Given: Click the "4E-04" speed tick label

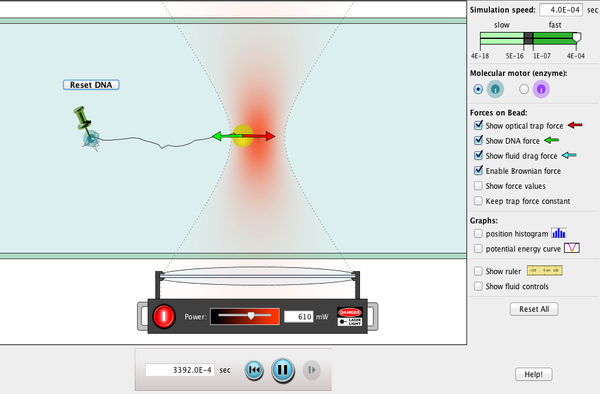Looking at the screenshot, I should click(x=576, y=56).
